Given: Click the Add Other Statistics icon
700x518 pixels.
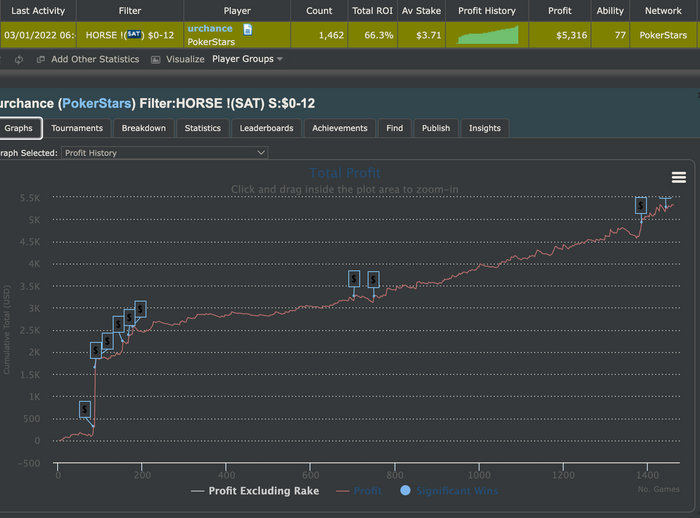Looking at the screenshot, I should pyautogui.click(x=41, y=59).
